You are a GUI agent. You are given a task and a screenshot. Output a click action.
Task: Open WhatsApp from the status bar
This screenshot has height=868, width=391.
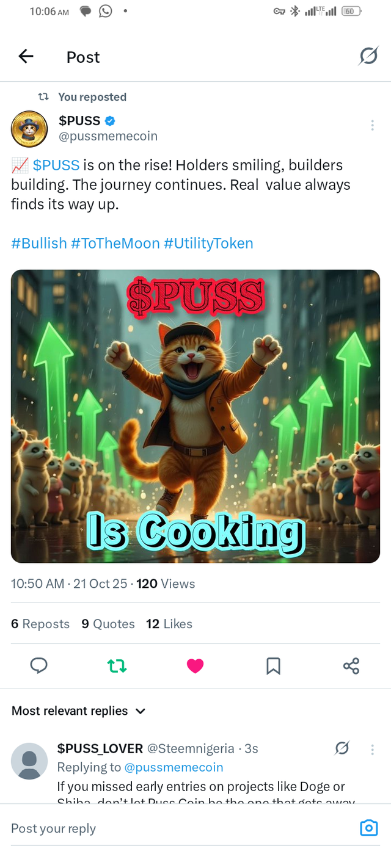click(105, 11)
